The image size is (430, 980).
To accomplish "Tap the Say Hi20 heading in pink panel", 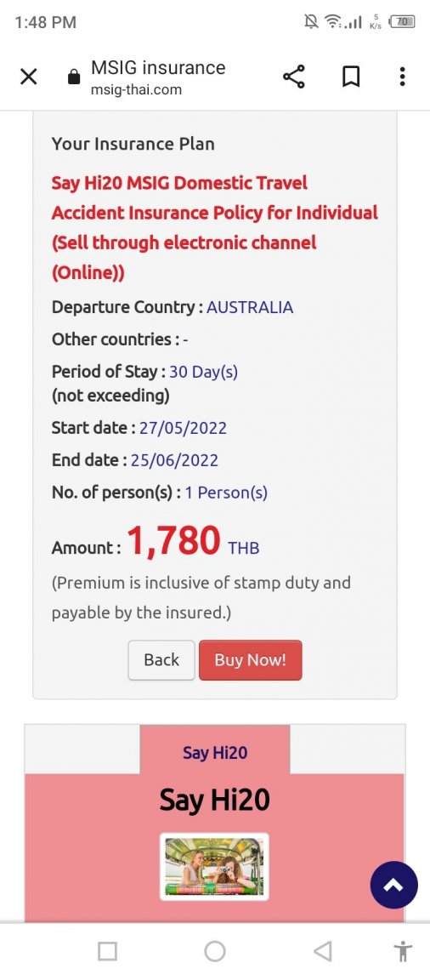I will pos(215,800).
